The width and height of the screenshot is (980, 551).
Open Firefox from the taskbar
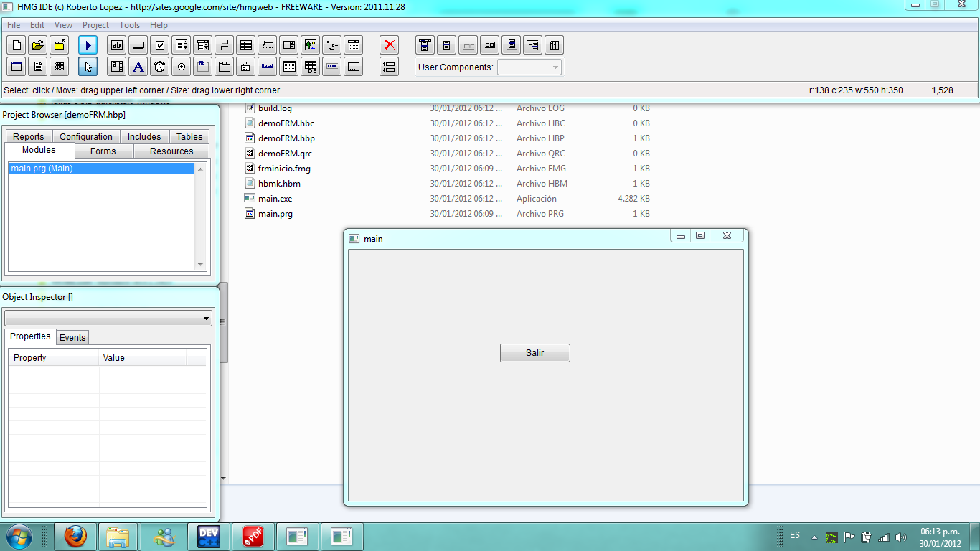tap(75, 536)
